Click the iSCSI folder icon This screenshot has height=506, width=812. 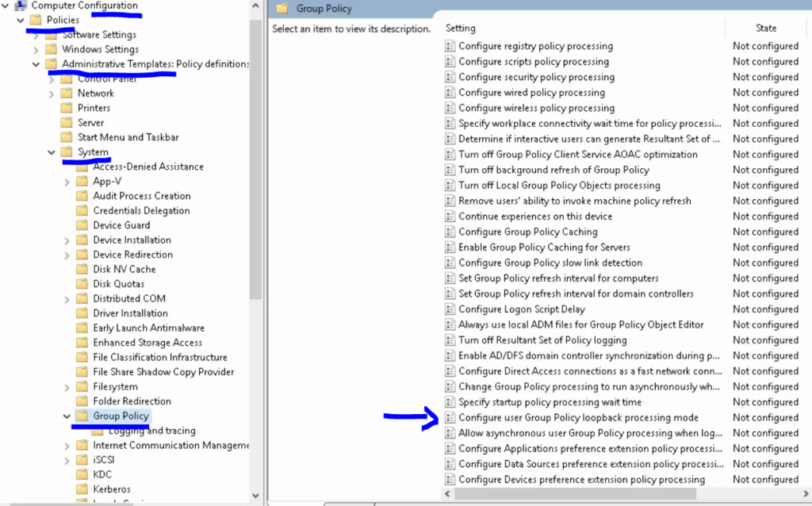[x=82, y=460]
